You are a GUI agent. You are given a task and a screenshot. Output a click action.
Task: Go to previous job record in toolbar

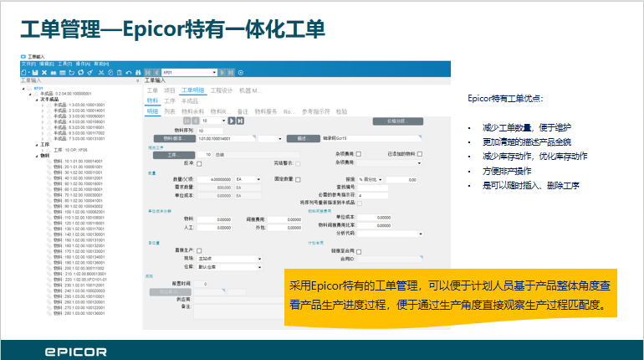point(156,72)
